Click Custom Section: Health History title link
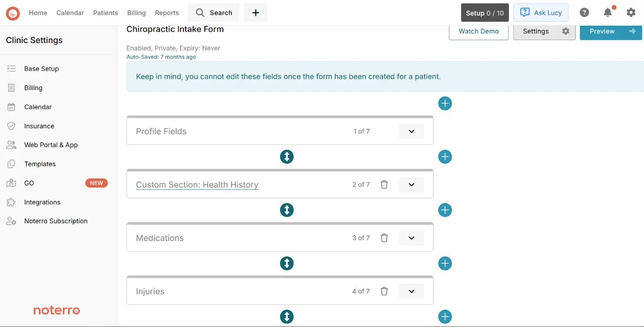Image resolution: width=644 pixels, height=327 pixels. 197,185
